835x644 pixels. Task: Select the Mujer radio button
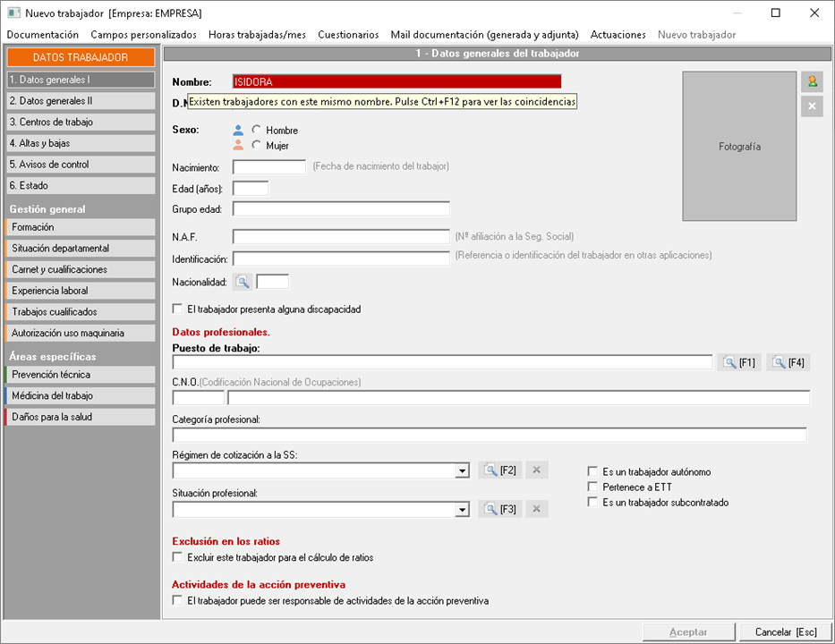click(x=257, y=145)
